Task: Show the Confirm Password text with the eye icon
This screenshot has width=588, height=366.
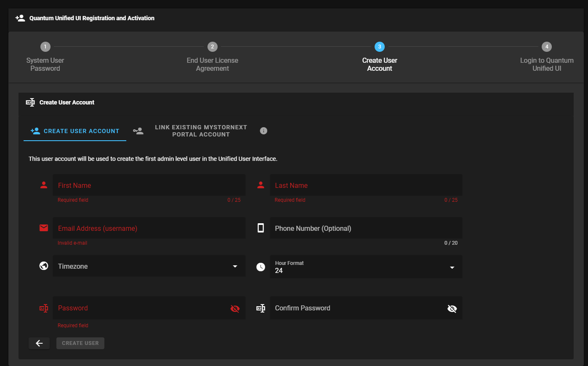Action: click(452, 309)
